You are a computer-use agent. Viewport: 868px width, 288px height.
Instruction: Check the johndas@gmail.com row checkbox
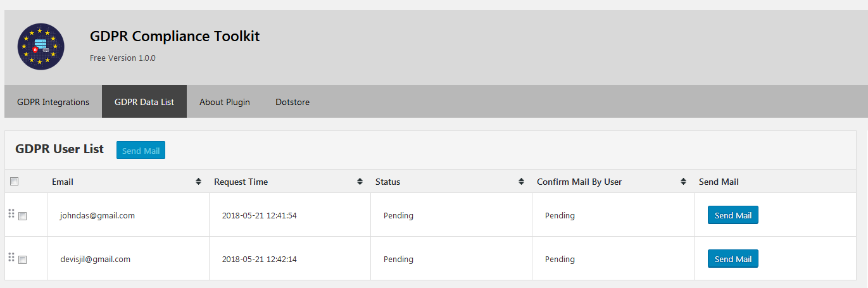[x=23, y=216]
